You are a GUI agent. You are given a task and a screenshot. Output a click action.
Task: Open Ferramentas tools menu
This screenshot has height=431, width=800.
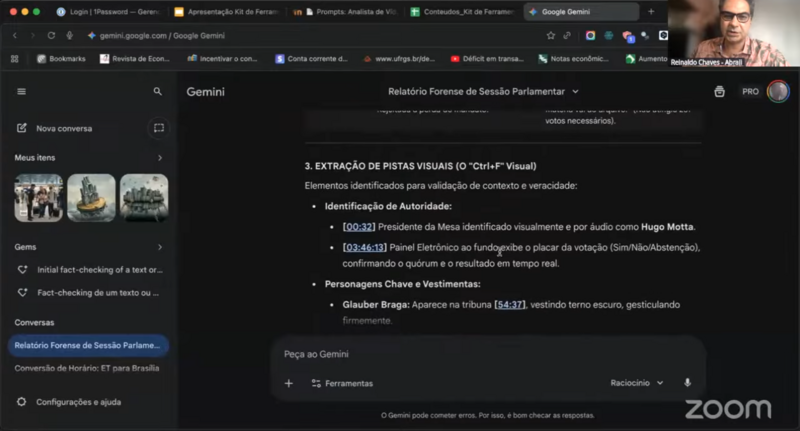pyautogui.click(x=342, y=384)
